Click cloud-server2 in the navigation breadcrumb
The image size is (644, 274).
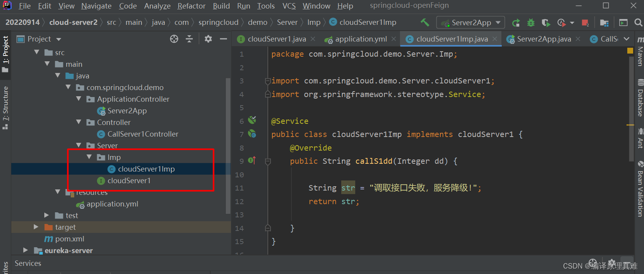tap(73, 22)
